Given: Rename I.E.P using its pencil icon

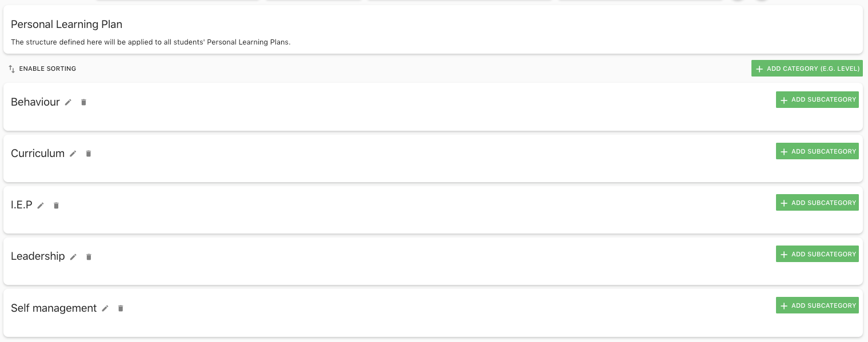Looking at the screenshot, I should [41, 206].
